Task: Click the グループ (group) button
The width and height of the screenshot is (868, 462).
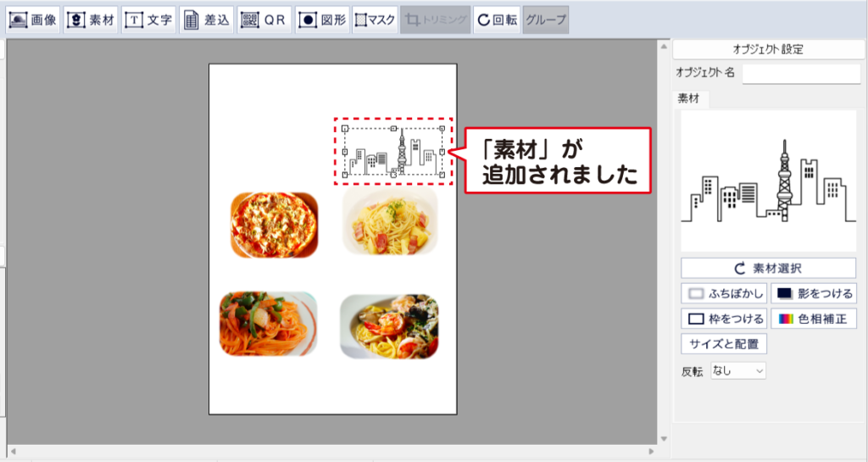Action: pos(546,19)
